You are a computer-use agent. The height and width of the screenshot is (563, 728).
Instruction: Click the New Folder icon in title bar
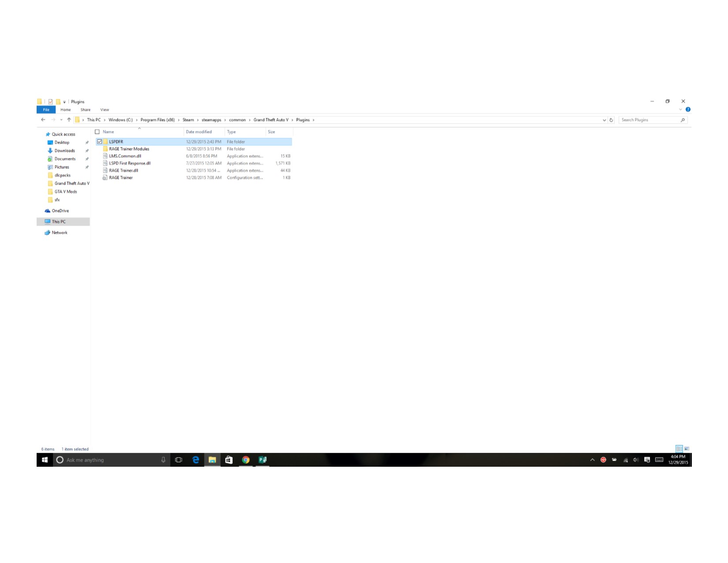(58, 102)
